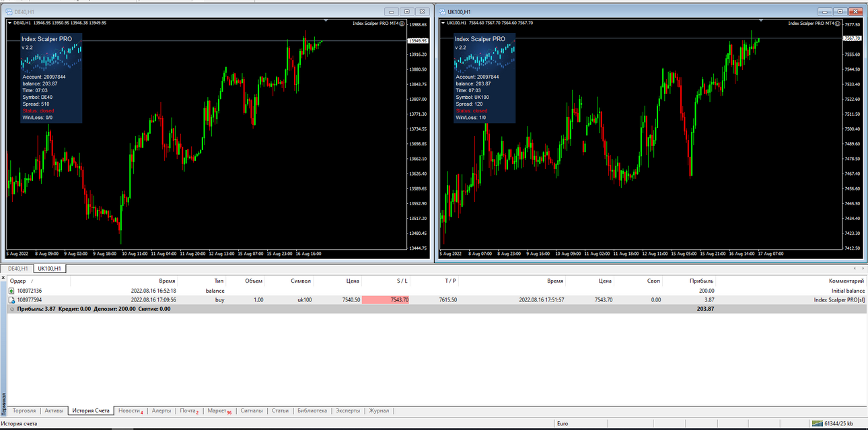Open the DE40,H1 symbol dropdown triangle in the chart
Viewport: 868px width, 430px height.
(9, 23)
